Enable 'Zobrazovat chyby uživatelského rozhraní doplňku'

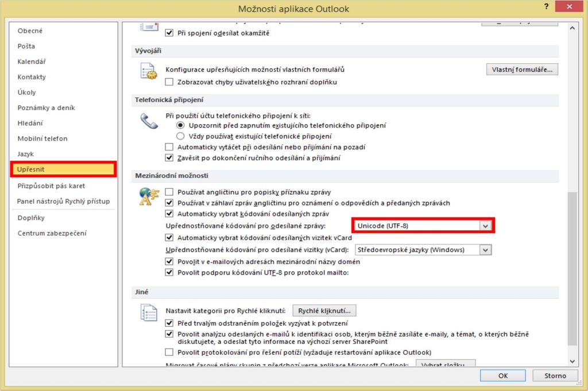pyautogui.click(x=169, y=82)
